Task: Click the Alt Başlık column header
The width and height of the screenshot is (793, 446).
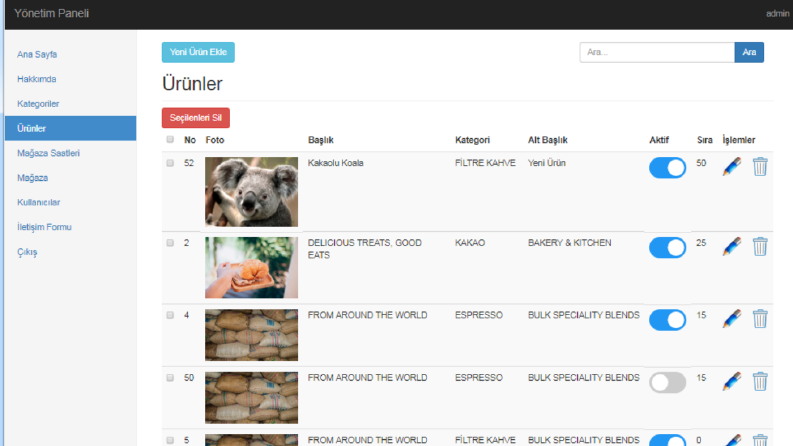Action: tap(548, 140)
